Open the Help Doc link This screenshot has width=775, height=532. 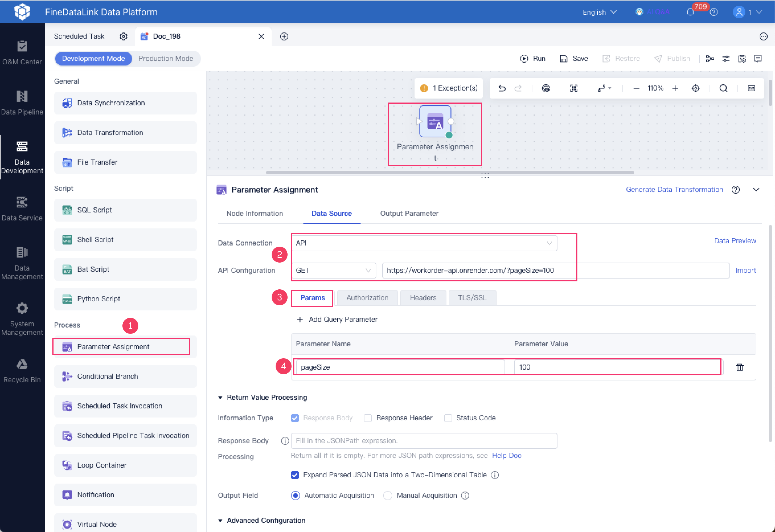tap(506, 455)
